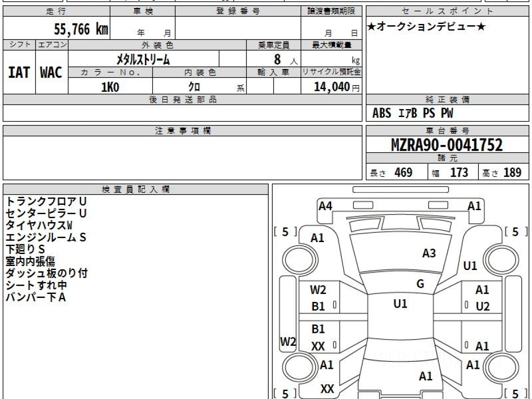Image resolution: width=532 pixels, height=399 pixels.
Task: Click the カラーNo. header
Action: pyautogui.click(x=110, y=73)
